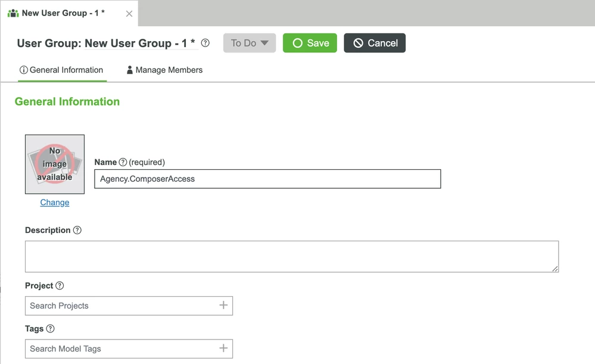Switch to the Manage Members tab
This screenshot has width=595, height=364.
click(169, 70)
